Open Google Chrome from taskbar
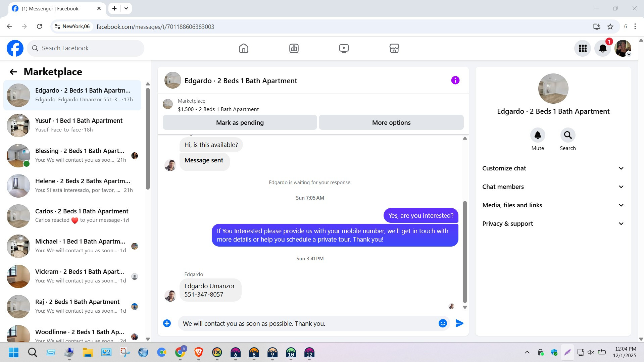 (x=180, y=353)
